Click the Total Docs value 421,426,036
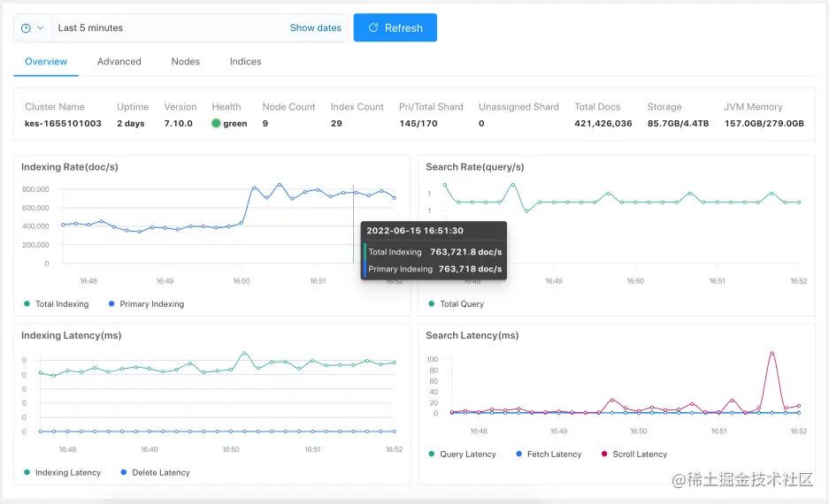829x504 pixels. (x=603, y=124)
